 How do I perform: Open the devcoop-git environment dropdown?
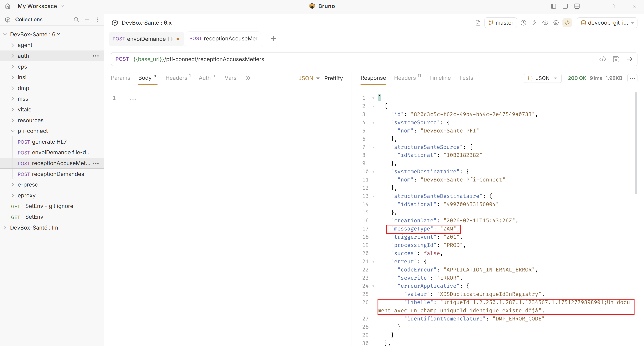[607, 23]
